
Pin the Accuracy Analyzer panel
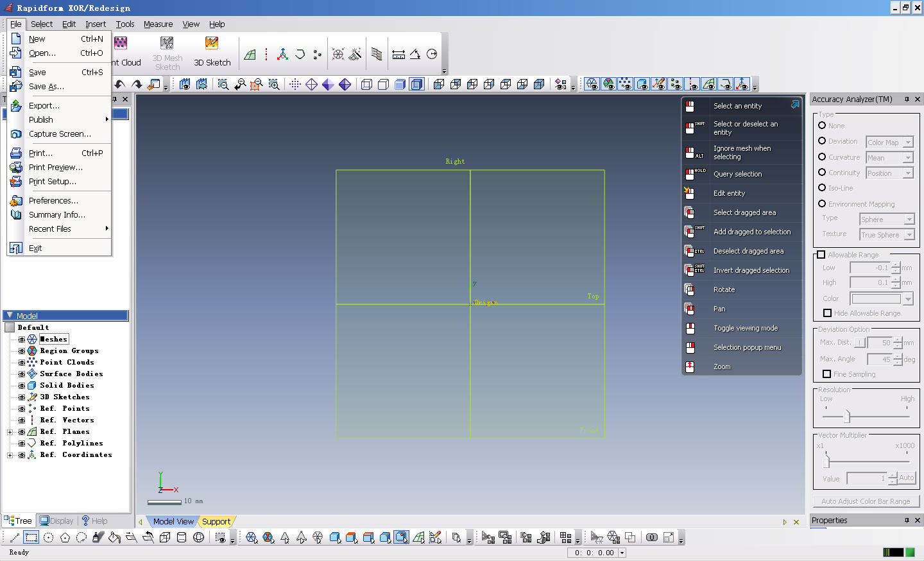(907, 99)
